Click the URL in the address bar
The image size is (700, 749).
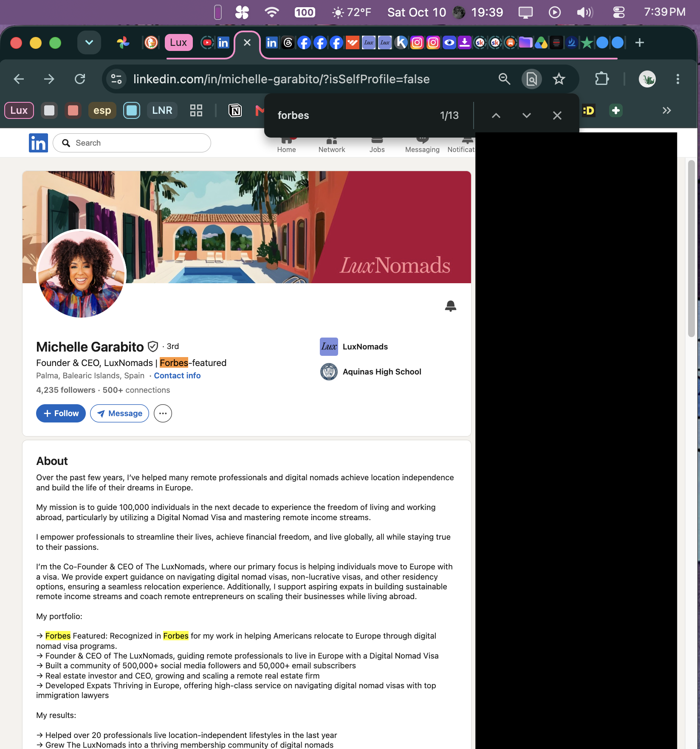click(281, 79)
